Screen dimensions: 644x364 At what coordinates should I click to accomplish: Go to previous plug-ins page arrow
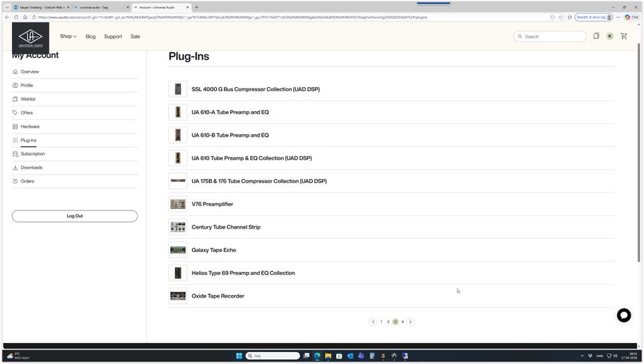point(373,322)
